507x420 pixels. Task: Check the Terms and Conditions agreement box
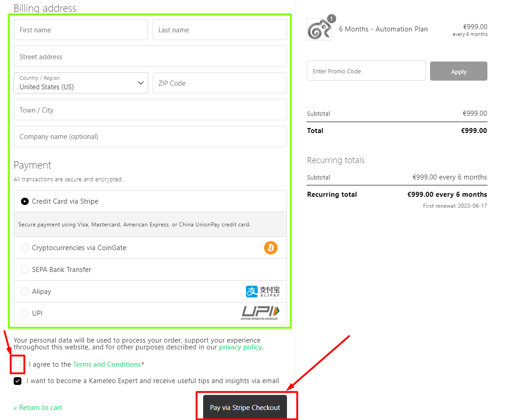(17, 364)
